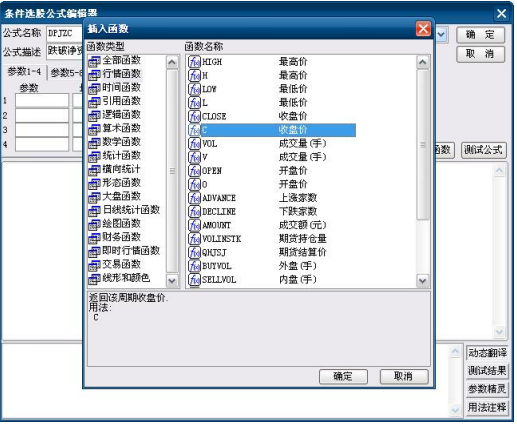Click the 测试公式 button
The height and width of the screenshot is (424, 517).
483,150
